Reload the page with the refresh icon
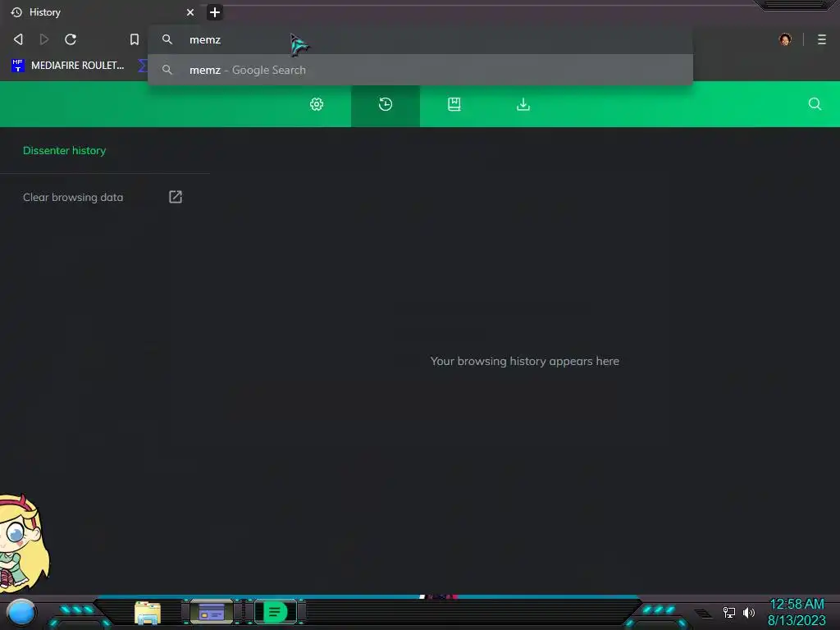840x630 pixels. click(71, 39)
